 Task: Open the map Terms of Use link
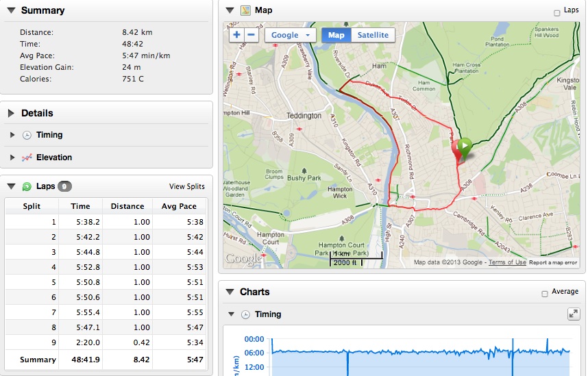point(507,262)
